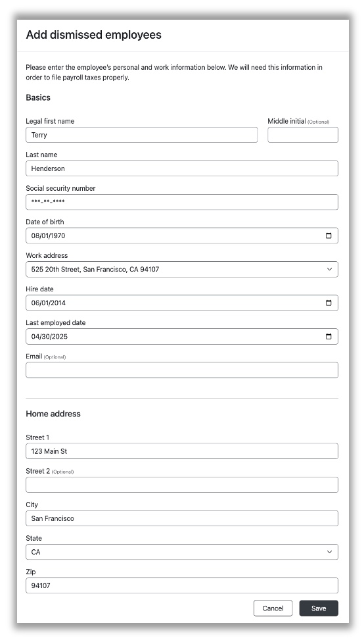Click the empty Street 2 field
364x642 pixels.
182,485
